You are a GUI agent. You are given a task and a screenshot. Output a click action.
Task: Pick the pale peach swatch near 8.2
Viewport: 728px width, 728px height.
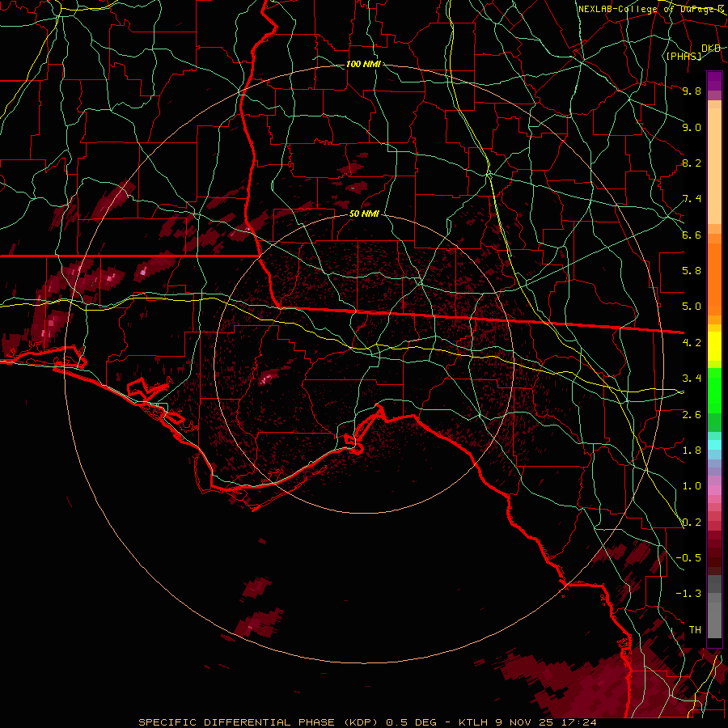[714, 166]
